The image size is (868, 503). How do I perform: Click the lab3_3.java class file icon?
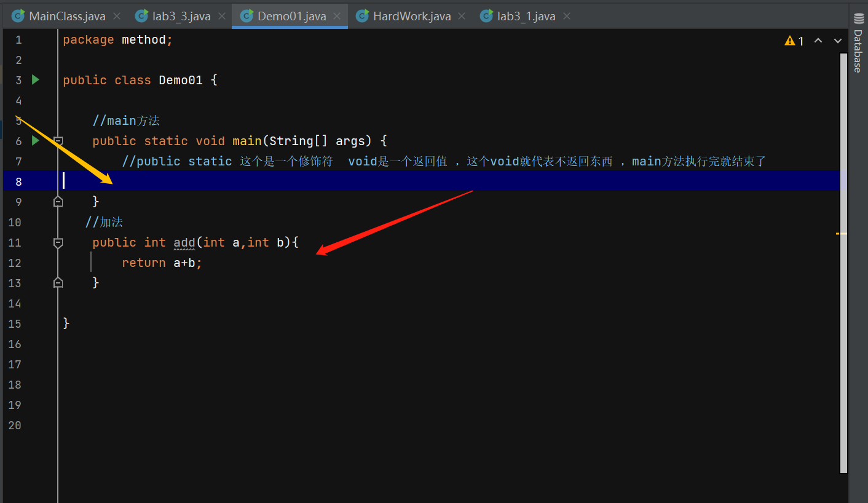(142, 15)
